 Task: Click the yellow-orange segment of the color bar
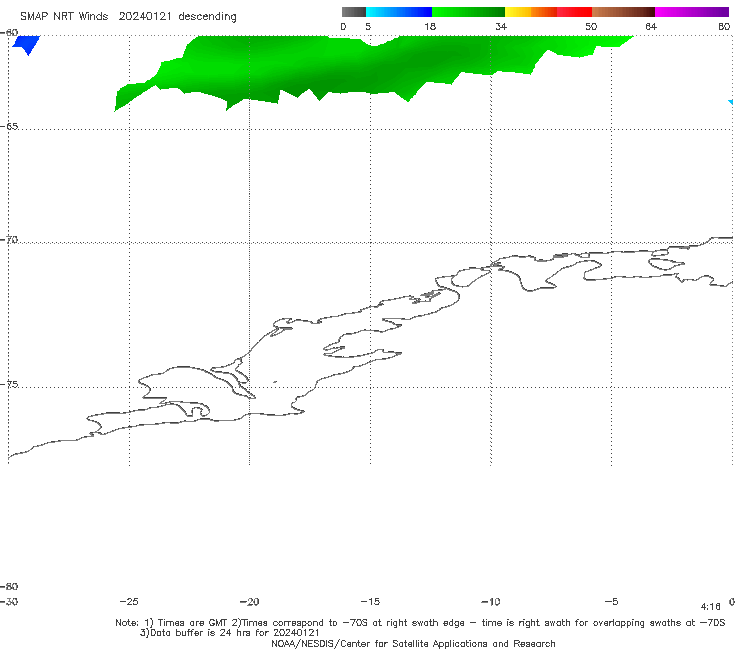531,12
